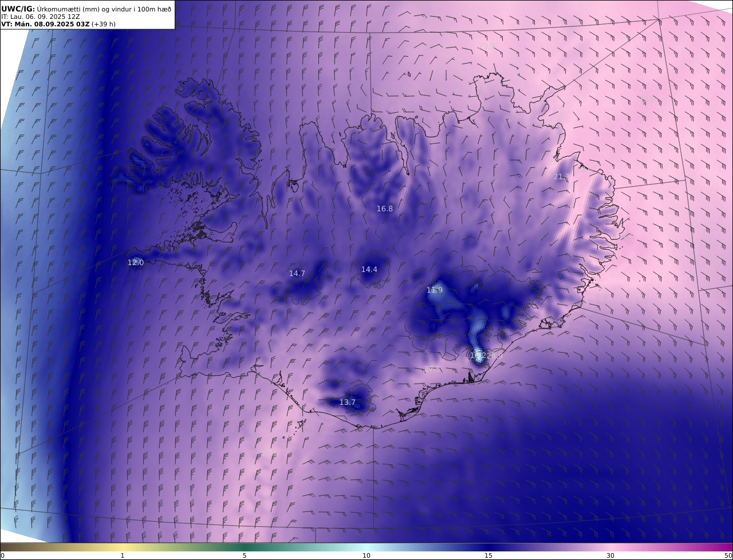The image size is (733, 560).
Task: Click the colorbar end label 50
Action: click(728, 555)
